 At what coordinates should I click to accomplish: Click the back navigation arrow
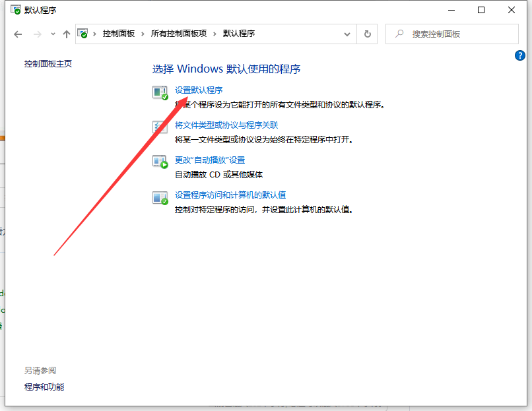(18, 34)
